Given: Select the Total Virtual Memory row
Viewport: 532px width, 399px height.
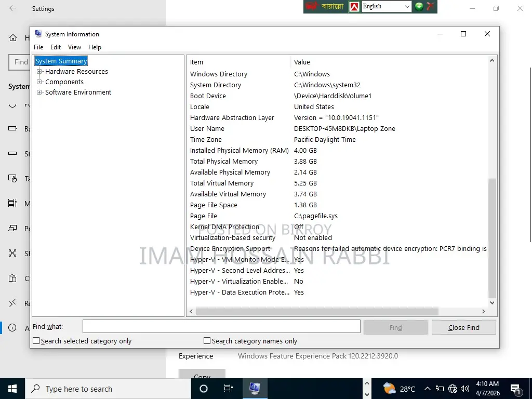Looking at the screenshot, I should point(337,183).
